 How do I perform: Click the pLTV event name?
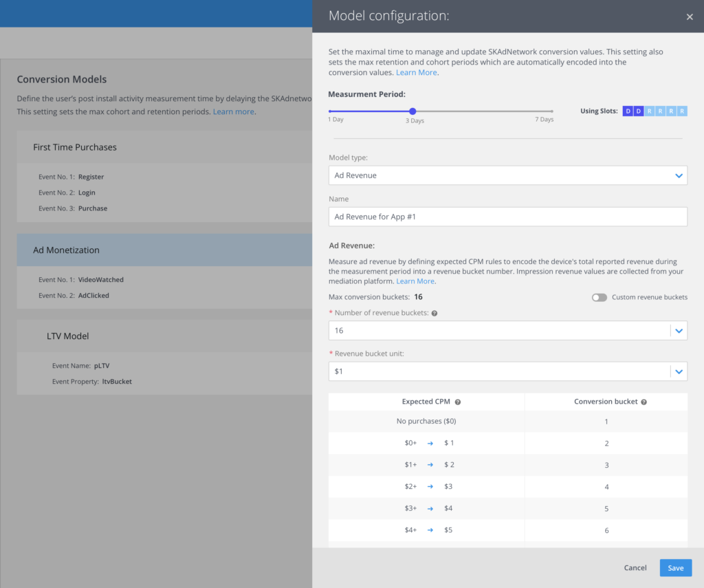click(102, 366)
